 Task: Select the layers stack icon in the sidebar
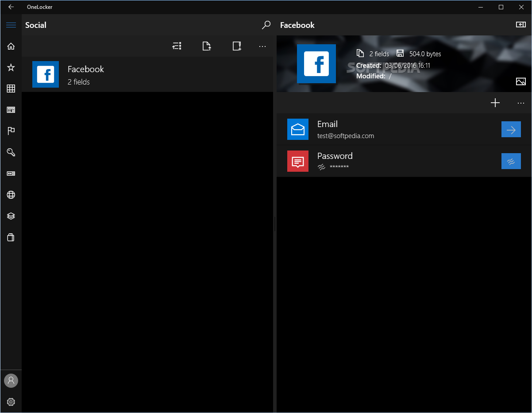click(11, 216)
